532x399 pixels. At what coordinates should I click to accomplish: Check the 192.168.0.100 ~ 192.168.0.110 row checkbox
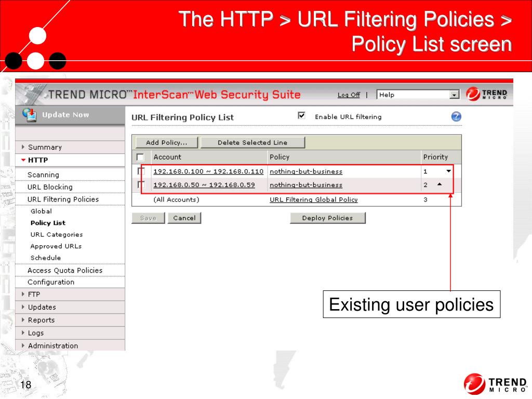(141, 170)
